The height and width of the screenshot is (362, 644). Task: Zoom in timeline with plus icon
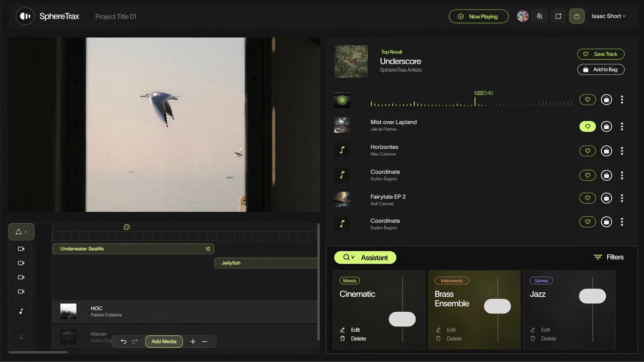193,341
